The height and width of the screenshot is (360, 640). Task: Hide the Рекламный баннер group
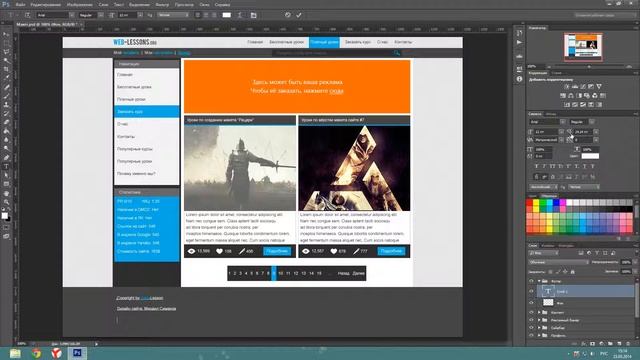[531, 320]
